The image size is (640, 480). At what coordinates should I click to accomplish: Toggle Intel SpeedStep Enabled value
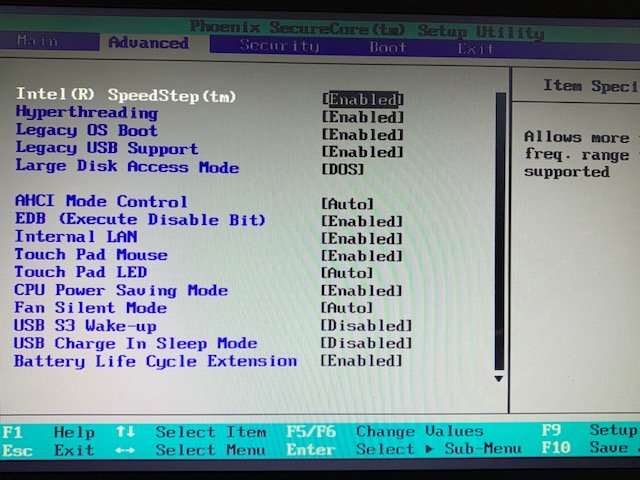point(363,99)
